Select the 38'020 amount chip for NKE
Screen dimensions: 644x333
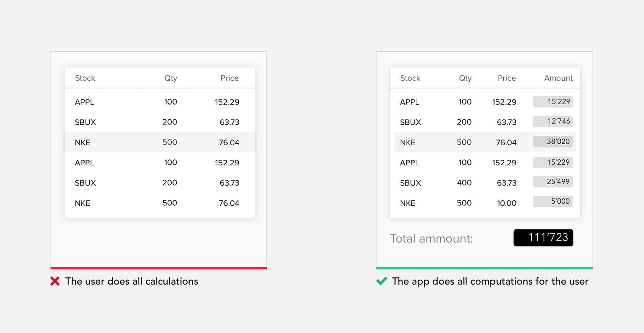coord(553,141)
